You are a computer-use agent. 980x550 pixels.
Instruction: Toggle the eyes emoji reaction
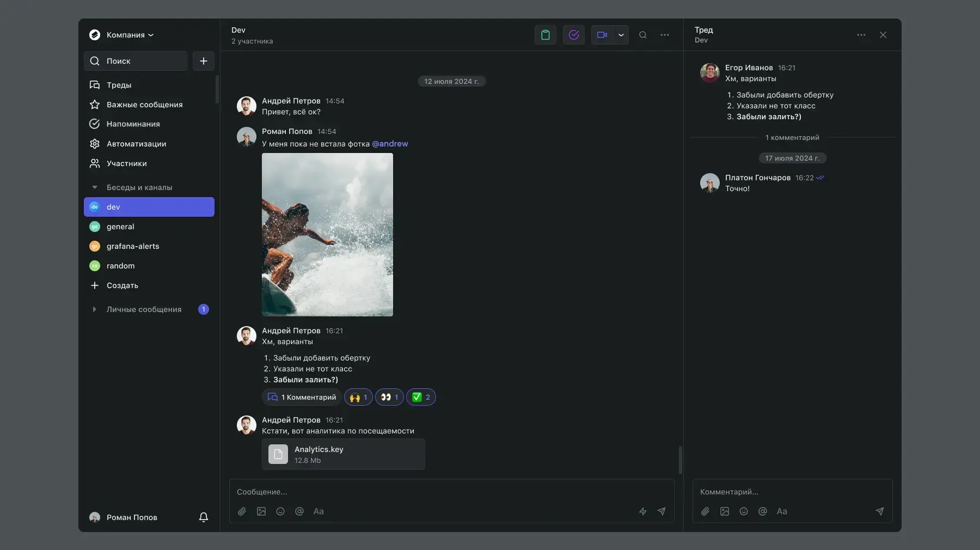pos(389,398)
